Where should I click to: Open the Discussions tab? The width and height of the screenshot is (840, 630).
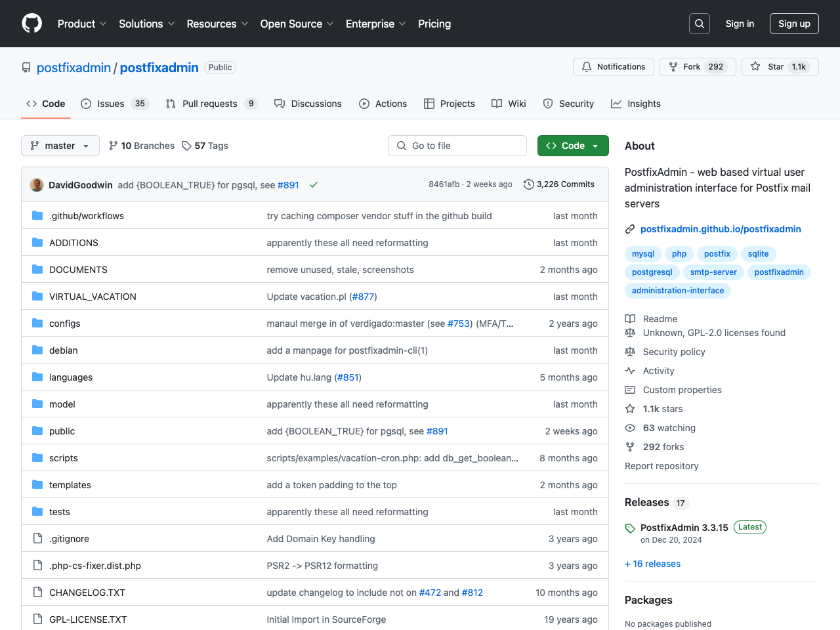(308, 104)
